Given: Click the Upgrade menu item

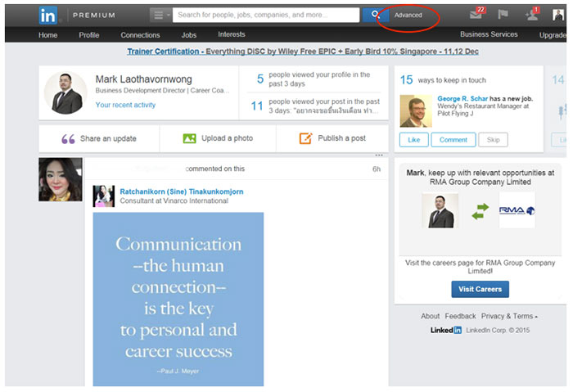Looking at the screenshot, I should point(553,35).
